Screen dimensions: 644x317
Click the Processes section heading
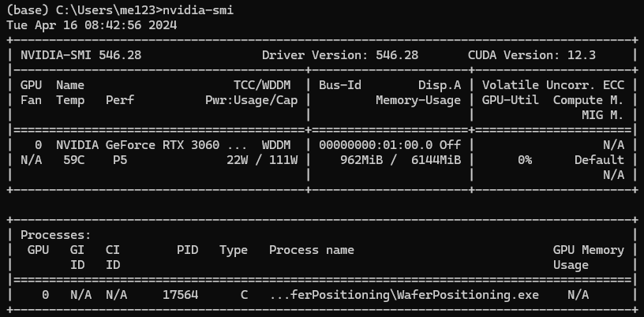pos(55,235)
